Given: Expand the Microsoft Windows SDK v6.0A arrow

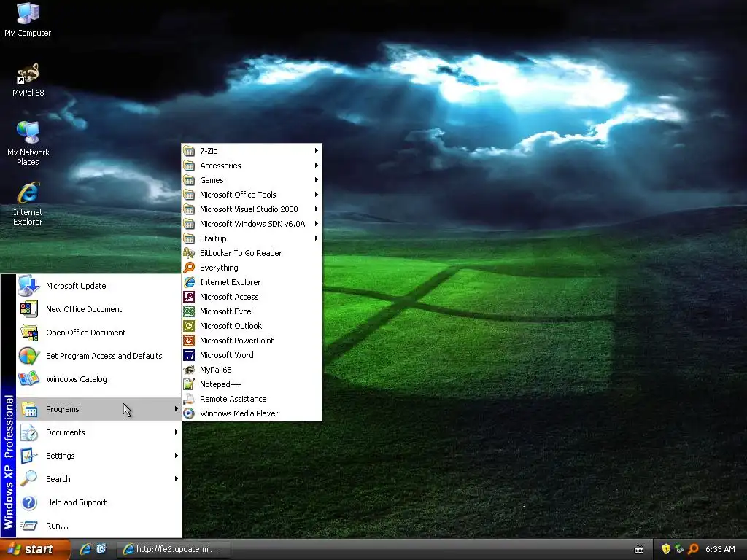Looking at the screenshot, I should pos(317,224).
